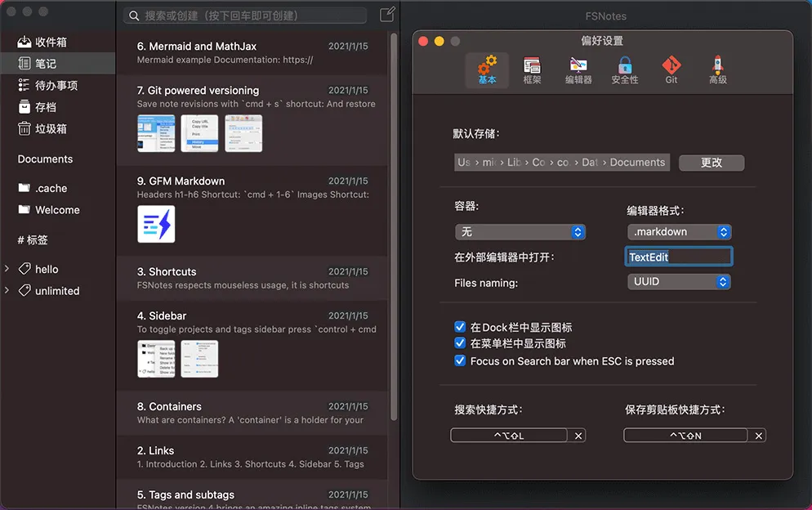The height and width of the screenshot is (510, 812).
Task: Select the 安全性 lock icon tab
Action: point(625,70)
